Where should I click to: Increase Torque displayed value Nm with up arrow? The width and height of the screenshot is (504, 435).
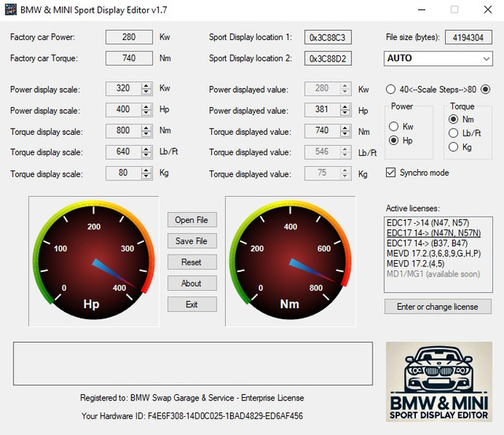(x=345, y=128)
